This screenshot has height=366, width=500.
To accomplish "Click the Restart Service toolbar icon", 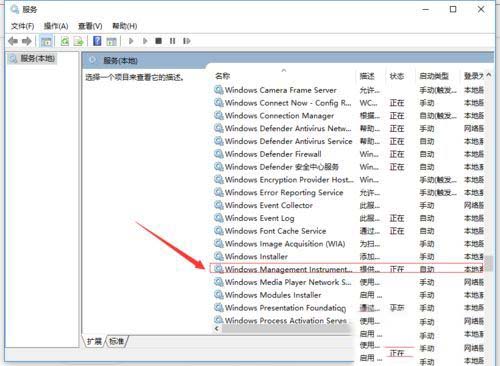I will (x=187, y=41).
